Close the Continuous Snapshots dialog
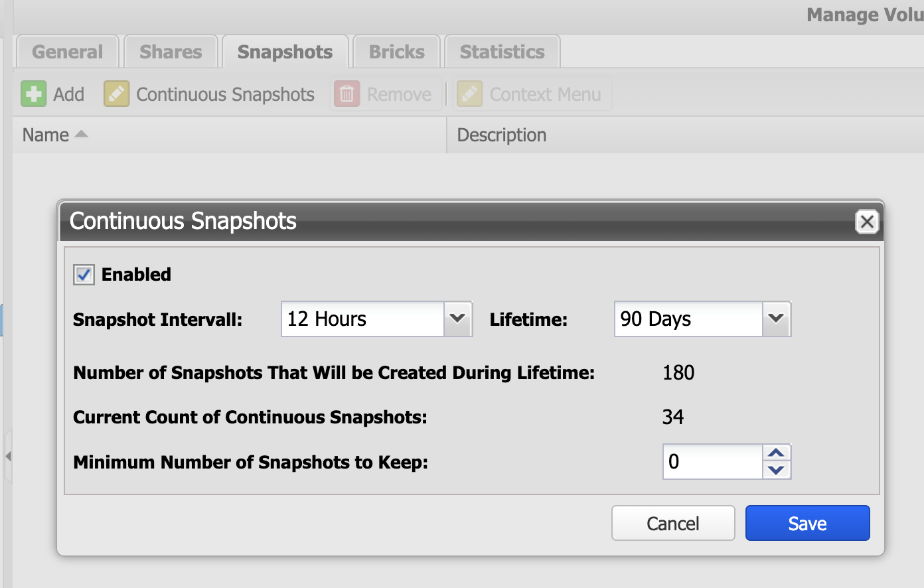 coord(866,222)
